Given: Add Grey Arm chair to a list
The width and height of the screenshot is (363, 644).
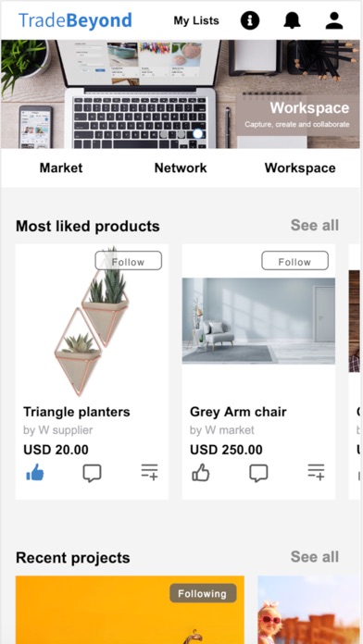Looking at the screenshot, I should click(x=316, y=472).
